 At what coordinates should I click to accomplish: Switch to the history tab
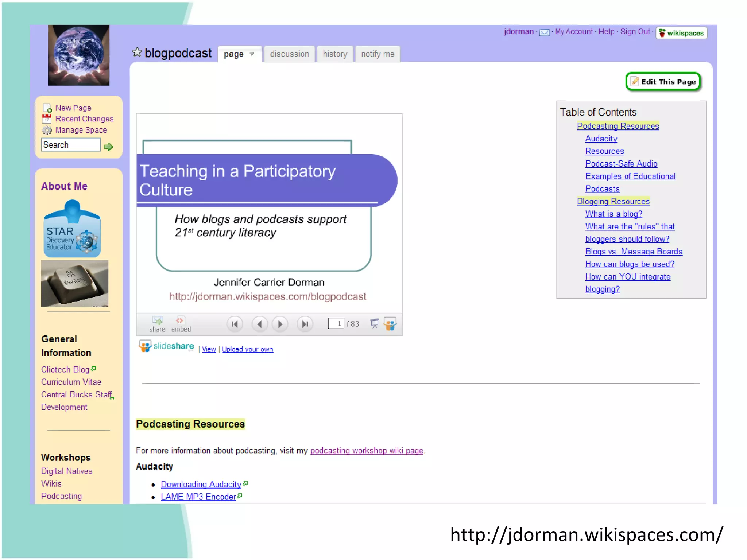[x=335, y=54]
